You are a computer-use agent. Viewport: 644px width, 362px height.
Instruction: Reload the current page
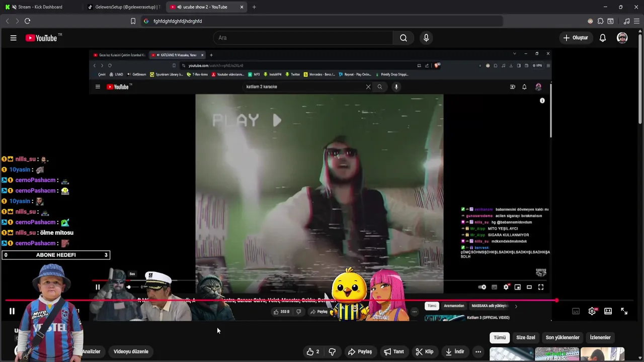pos(27,21)
